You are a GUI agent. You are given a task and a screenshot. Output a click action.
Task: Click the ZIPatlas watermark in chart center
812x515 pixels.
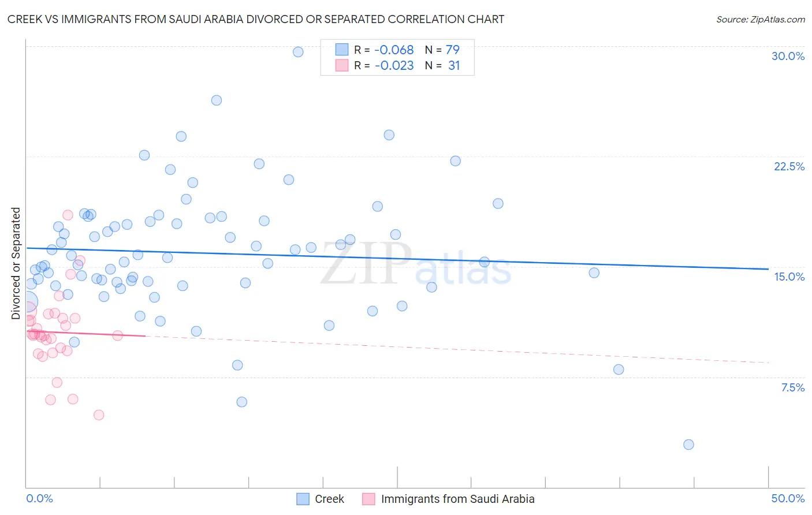pyautogui.click(x=416, y=263)
